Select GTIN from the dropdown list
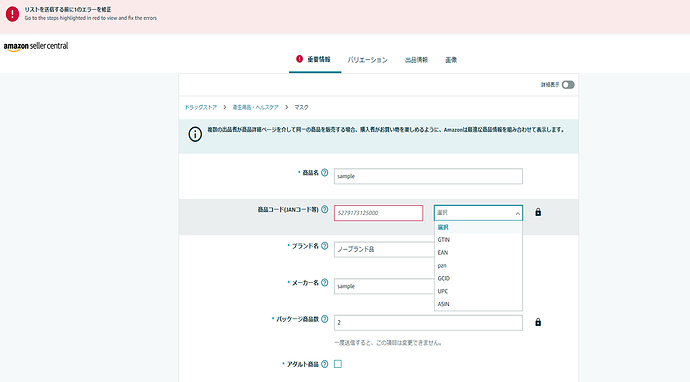Screen dimensions: 690x382 (x=478, y=240)
